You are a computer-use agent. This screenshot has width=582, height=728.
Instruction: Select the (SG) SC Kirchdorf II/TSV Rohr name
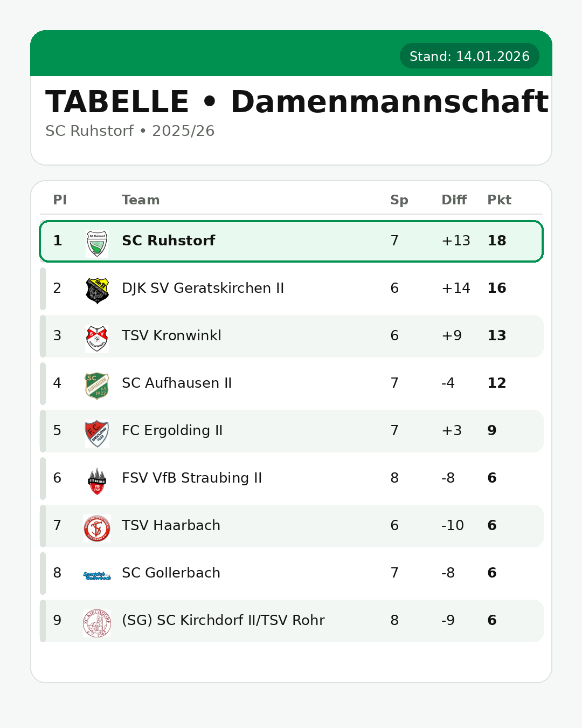click(223, 620)
